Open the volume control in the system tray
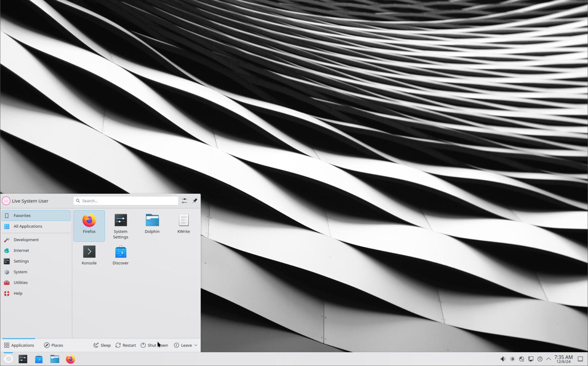588x366 pixels. (503, 359)
